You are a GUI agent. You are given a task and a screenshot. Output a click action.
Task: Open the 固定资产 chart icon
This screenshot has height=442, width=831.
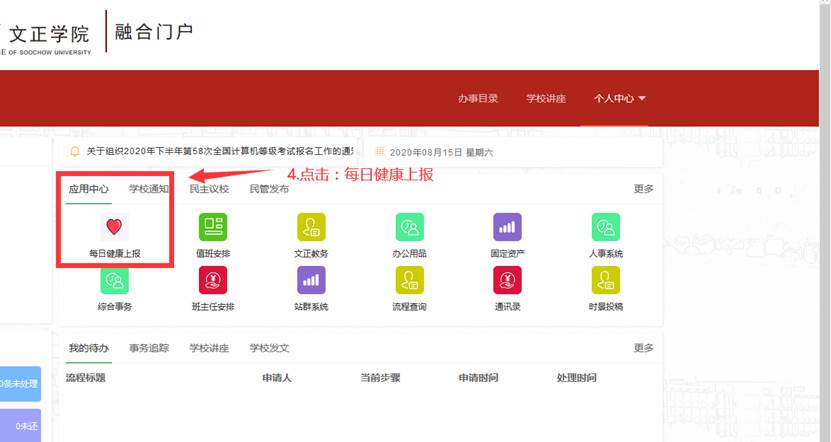tap(507, 227)
